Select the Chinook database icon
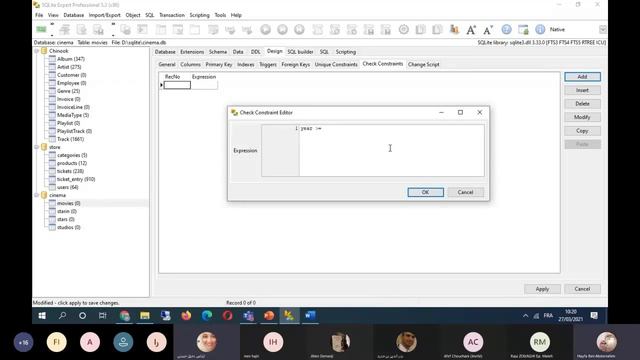The image size is (640, 360). (44, 51)
